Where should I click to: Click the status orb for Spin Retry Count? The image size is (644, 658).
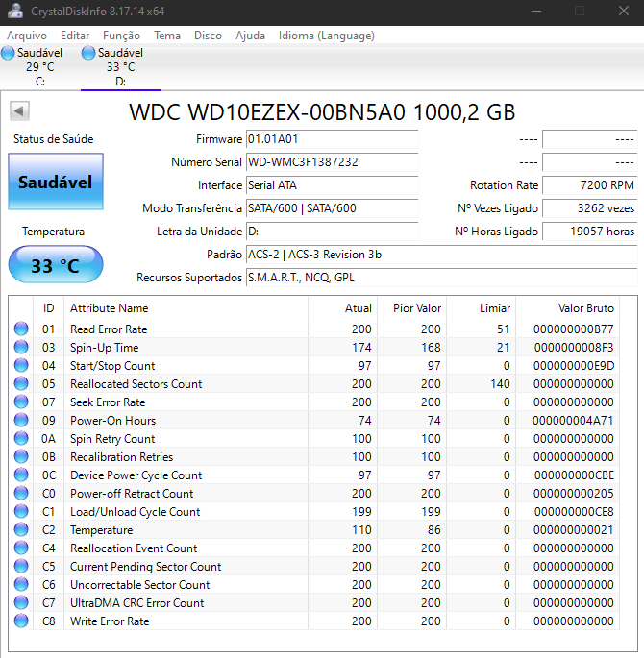click(x=21, y=438)
